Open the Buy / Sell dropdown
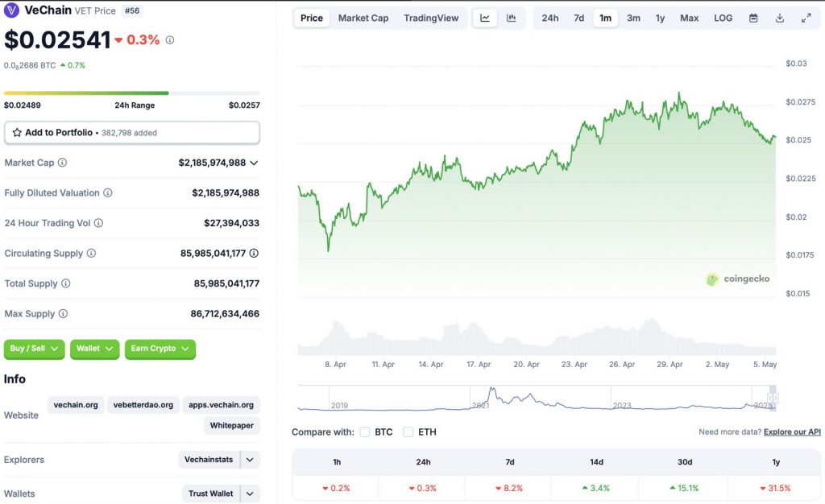Screen dimensions: 825x504 tap(34, 349)
